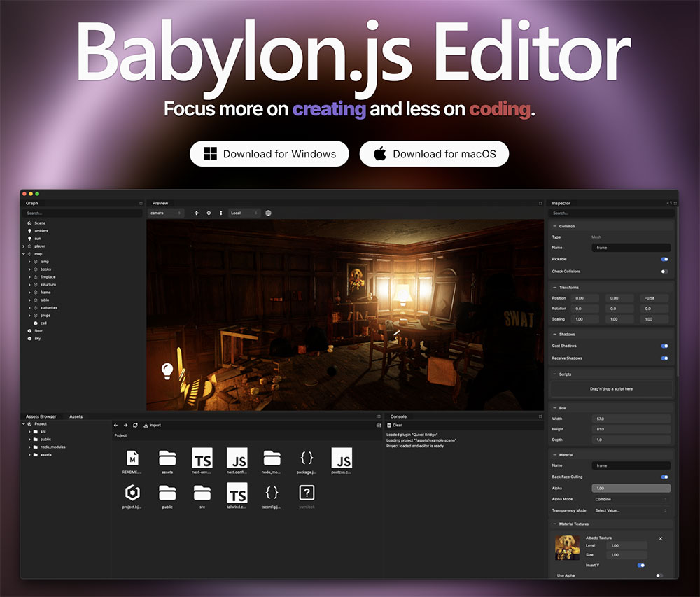The image size is (700, 597).
Task: Switch to the Assets tab
Action: 77,416
